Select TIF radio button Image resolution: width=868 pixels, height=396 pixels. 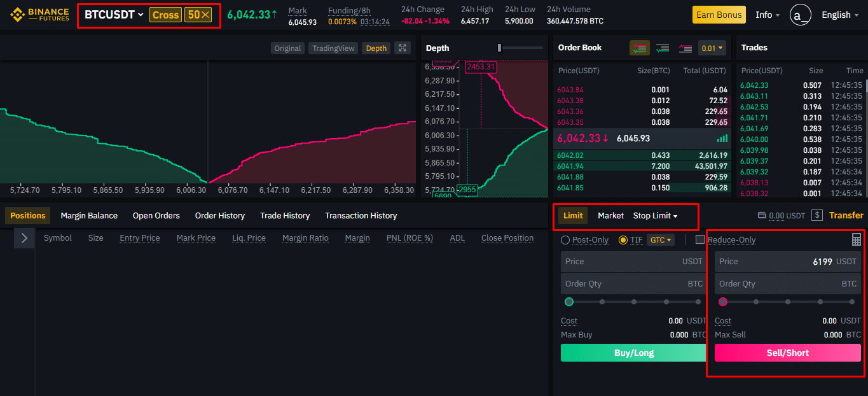coord(623,240)
